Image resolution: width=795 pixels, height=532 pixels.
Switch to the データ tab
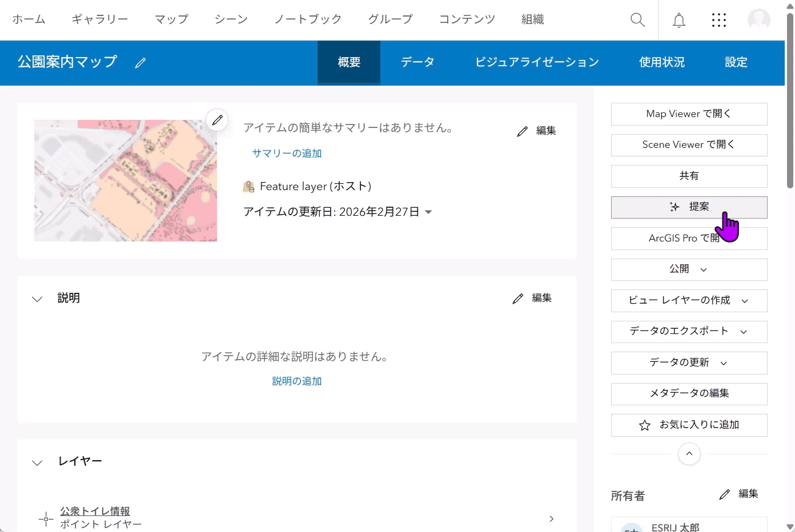coord(417,62)
